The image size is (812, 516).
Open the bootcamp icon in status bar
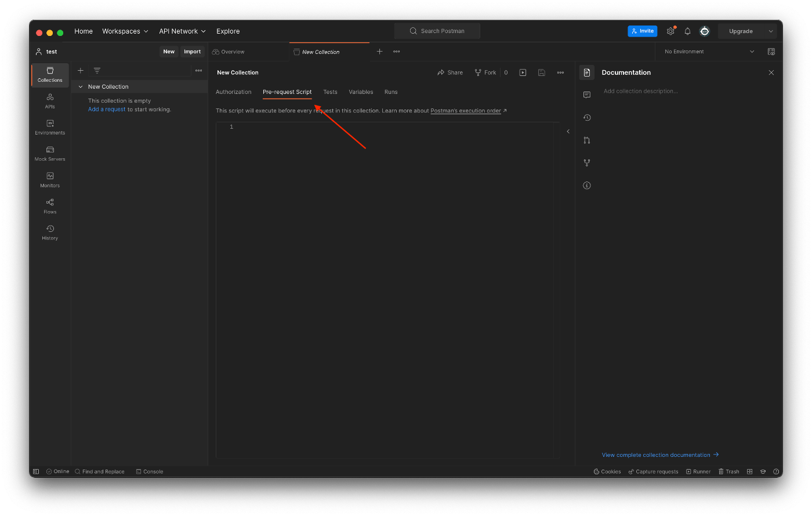[763, 472]
